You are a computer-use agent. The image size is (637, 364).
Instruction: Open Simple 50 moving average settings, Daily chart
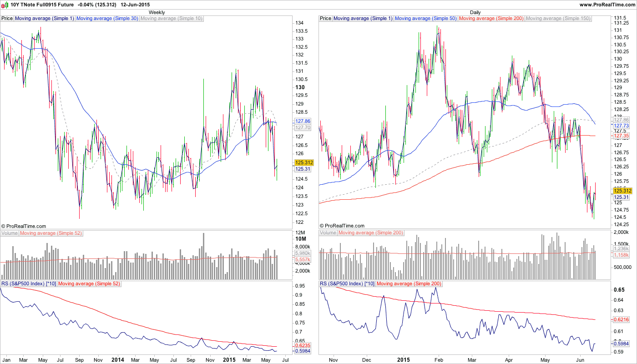[426, 19]
